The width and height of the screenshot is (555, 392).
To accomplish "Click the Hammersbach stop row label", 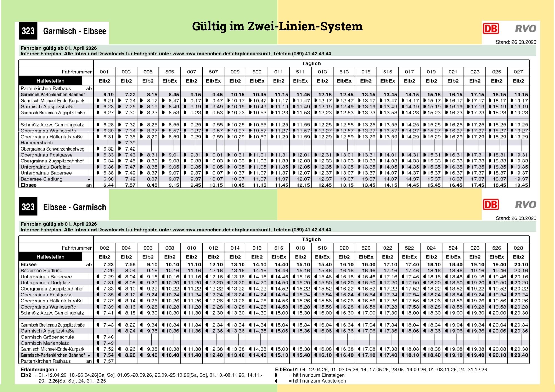I will 37,143.
